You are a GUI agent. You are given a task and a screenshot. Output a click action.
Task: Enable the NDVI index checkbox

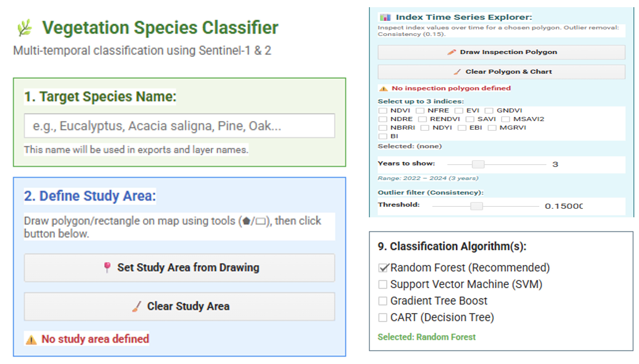pos(383,111)
